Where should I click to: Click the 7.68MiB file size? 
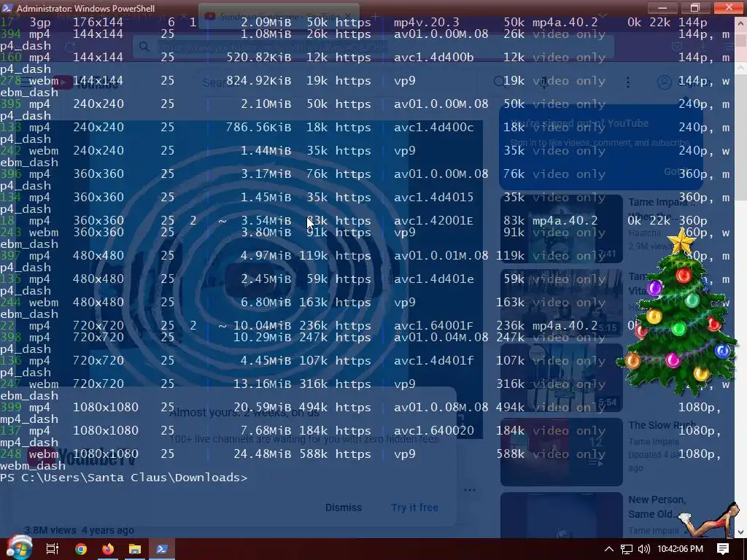(x=266, y=430)
